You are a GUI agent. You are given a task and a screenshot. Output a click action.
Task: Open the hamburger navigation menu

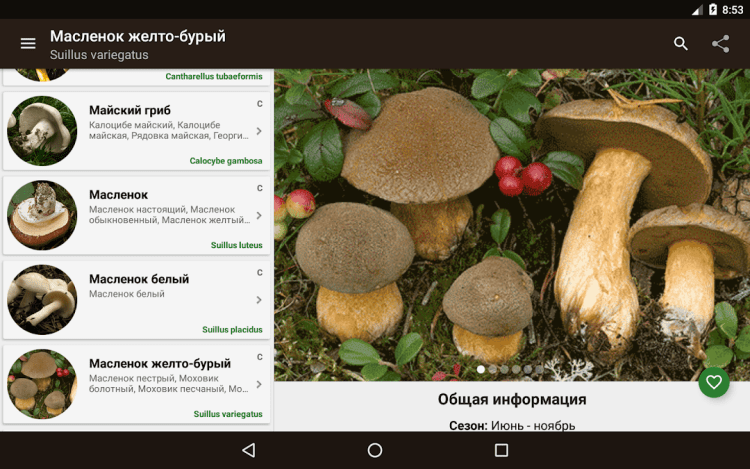[x=28, y=44]
